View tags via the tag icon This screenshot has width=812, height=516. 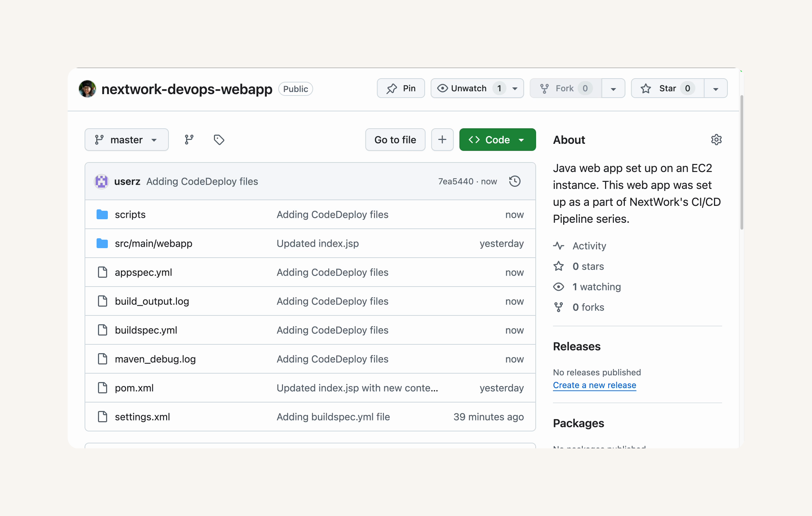(219, 140)
